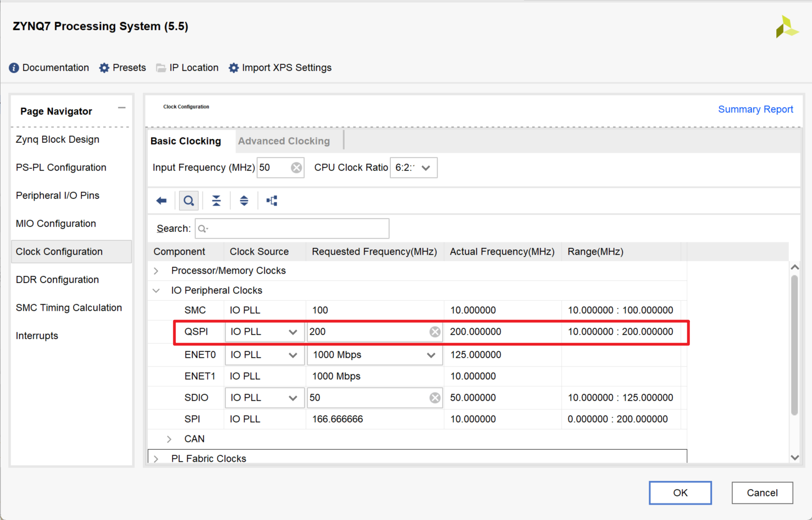Clear the SDIO requested frequency value
The height and width of the screenshot is (520, 812).
tap(435, 398)
